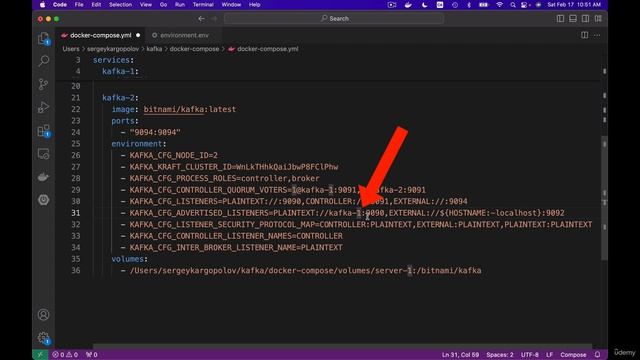Open the Run menu
This screenshot has width=640, height=360.
click(x=180, y=5)
